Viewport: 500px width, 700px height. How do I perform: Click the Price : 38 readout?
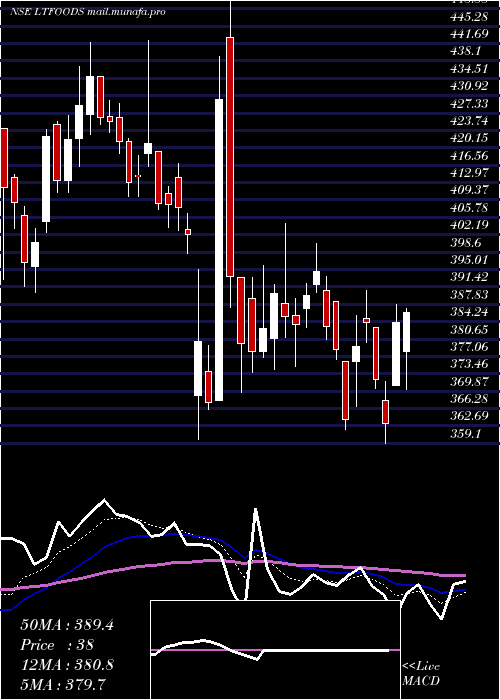pyautogui.click(x=57, y=645)
